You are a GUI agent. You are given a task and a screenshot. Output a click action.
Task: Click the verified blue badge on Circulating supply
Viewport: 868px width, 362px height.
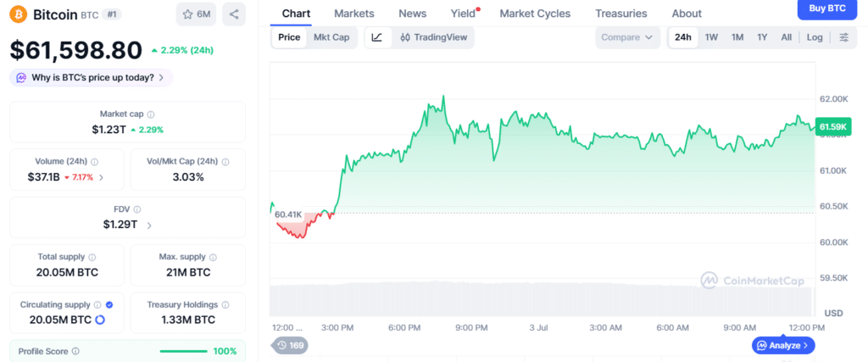(x=109, y=305)
